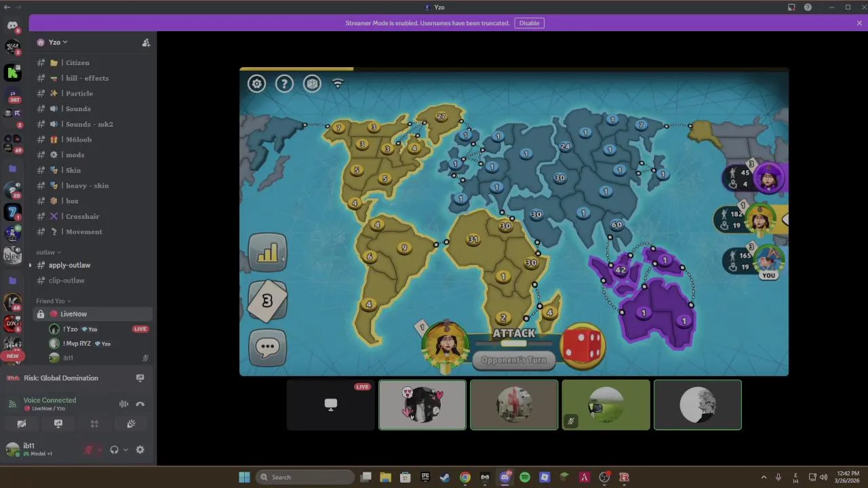Check the Risk wifi connection indicator
The width and height of the screenshot is (868, 488).
pyautogui.click(x=338, y=83)
